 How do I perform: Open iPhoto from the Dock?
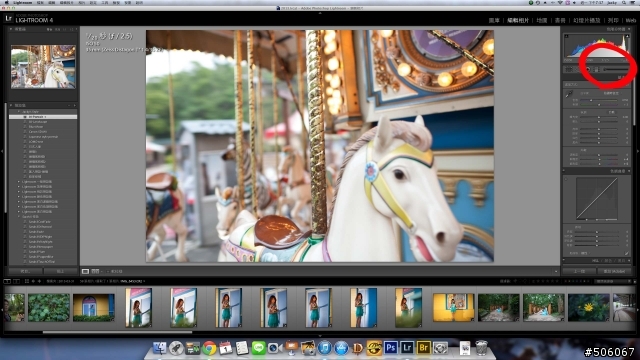(308, 348)
